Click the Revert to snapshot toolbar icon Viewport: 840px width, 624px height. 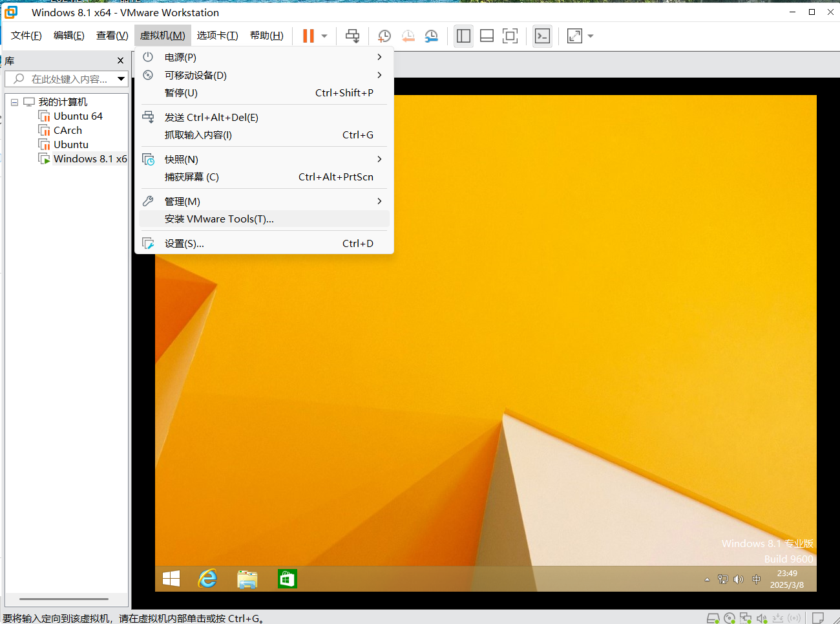pyautogui.click(x=408, y=36)
